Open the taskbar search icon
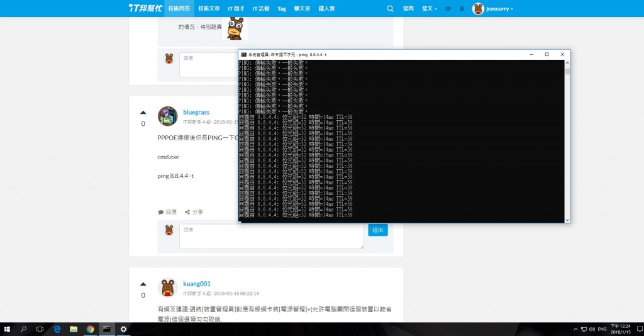This screenshot has width=644, height=336. [23, 329]
